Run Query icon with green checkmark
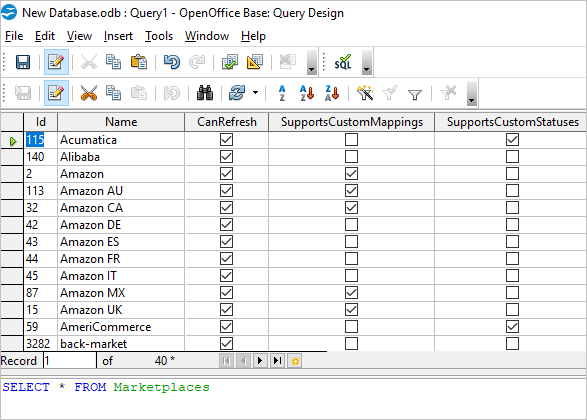Viewport: 587px width, 420px height. pyautogui.click(x=229, y=62)
